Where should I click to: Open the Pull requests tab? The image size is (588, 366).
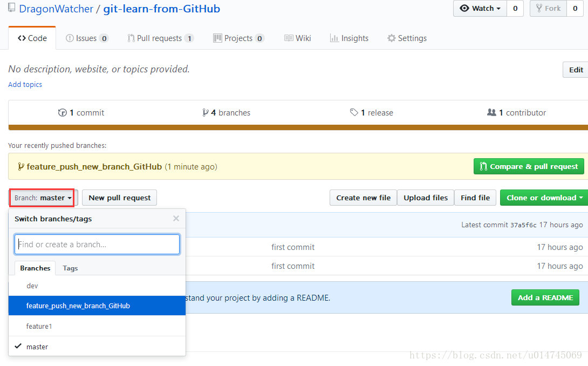point(161,38)
